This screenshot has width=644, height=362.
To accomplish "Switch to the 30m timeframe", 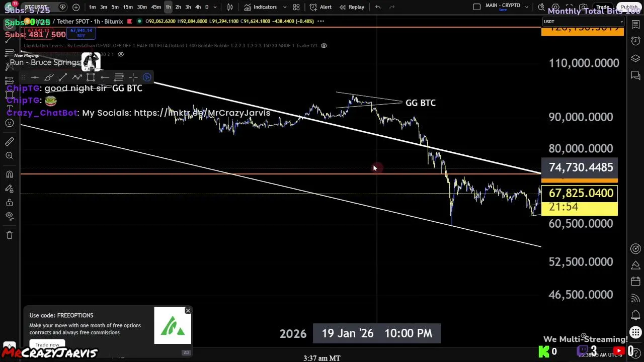I will tap(142, 7).
